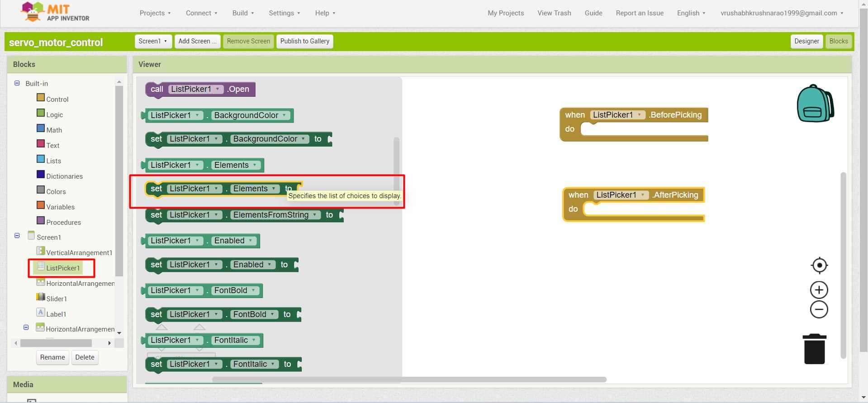
Task: Open Enabled property dropdown on getter block
Action: 233,241
